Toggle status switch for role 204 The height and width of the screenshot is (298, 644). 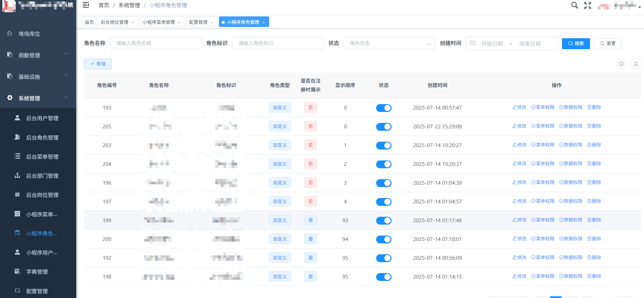(x=384, y=164)
